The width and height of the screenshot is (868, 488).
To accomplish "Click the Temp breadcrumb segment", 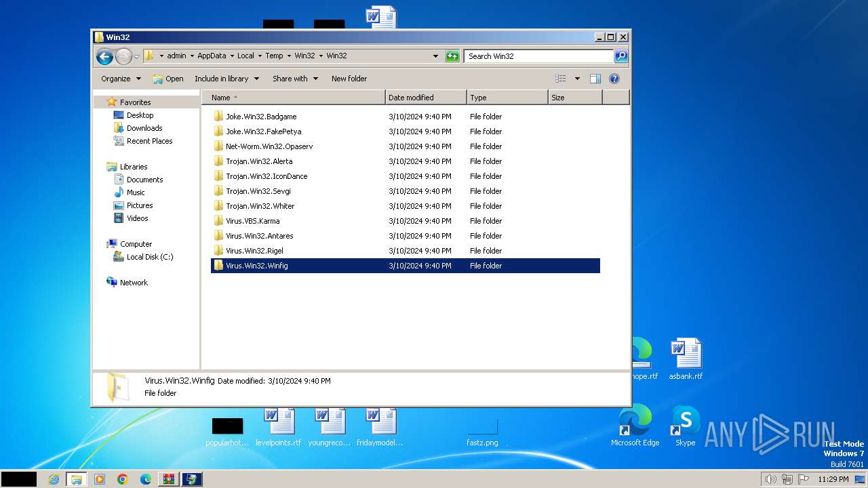I will click(274, 56).
